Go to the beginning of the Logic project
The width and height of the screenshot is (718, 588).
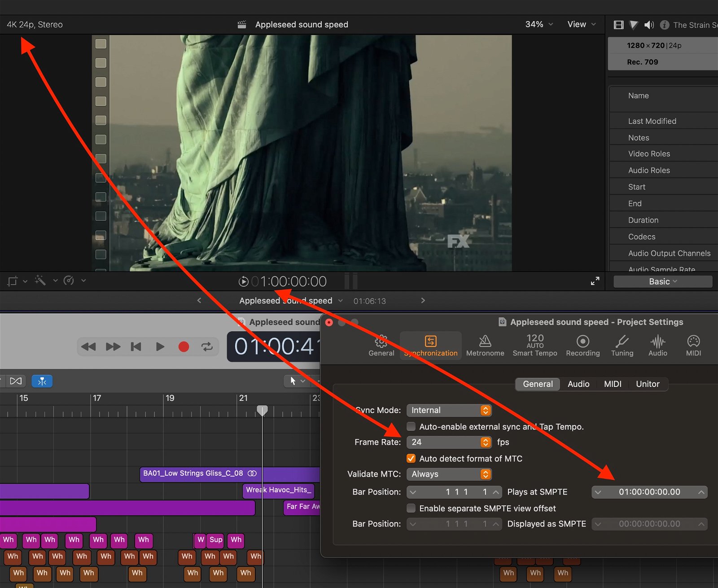(x=136, y=347)
